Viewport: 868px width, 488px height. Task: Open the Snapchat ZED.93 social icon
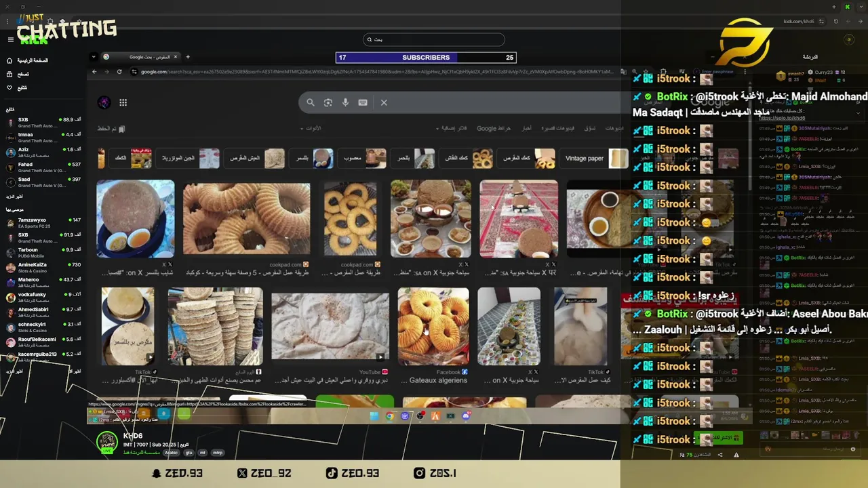tap(157, 473)
